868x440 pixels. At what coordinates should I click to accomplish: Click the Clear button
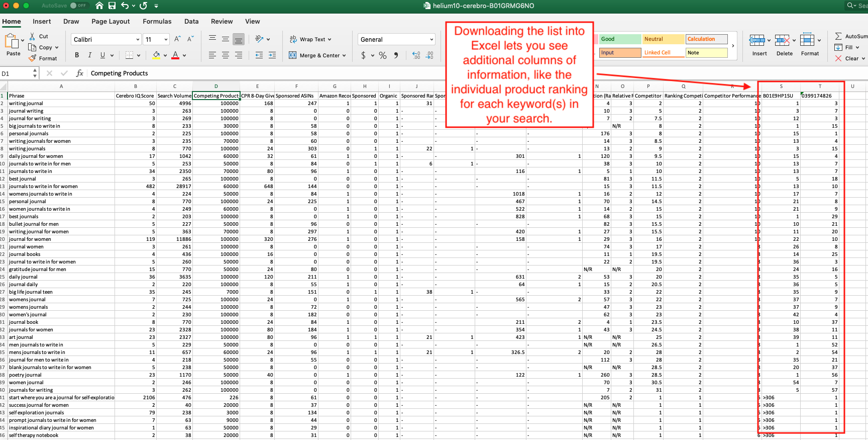point(850,58)
